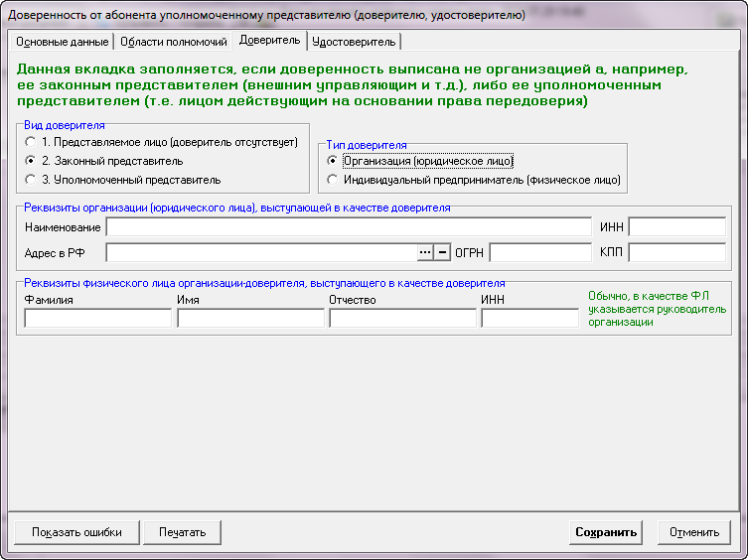Screen dimensions: 748x560
Task: Click the Реквизиты физического лица group label
Action: coord(264,283)
